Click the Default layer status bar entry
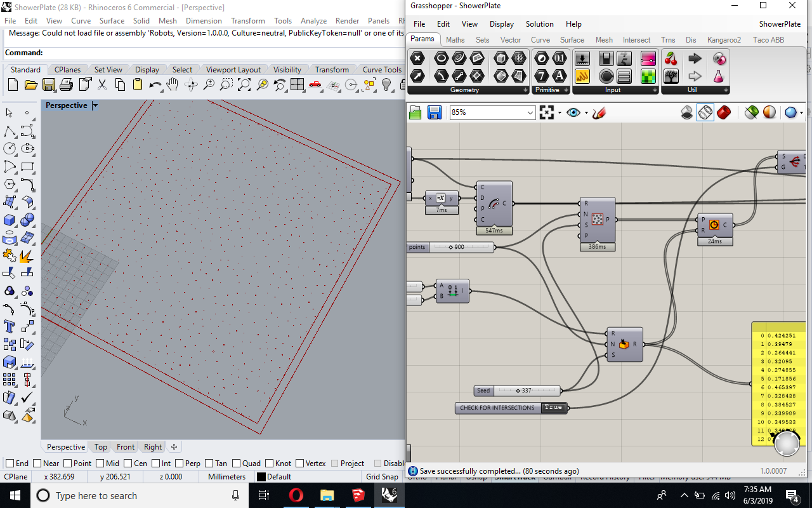 point(278,477)
